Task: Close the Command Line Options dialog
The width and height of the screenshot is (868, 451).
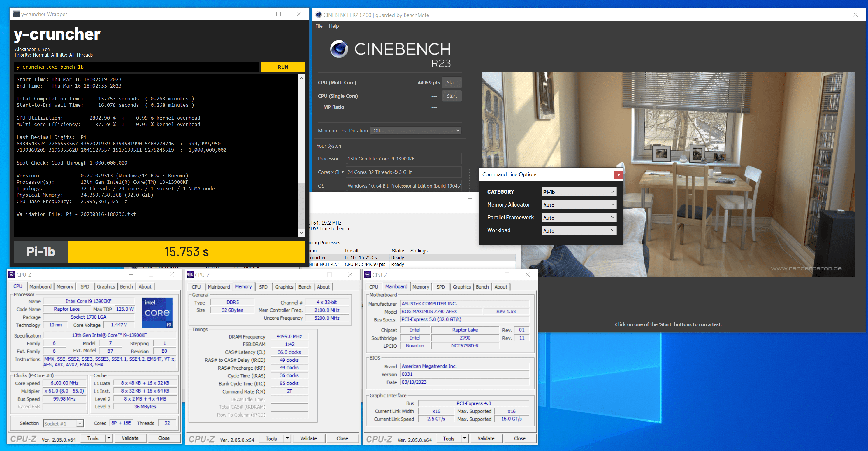Action: 618,175
